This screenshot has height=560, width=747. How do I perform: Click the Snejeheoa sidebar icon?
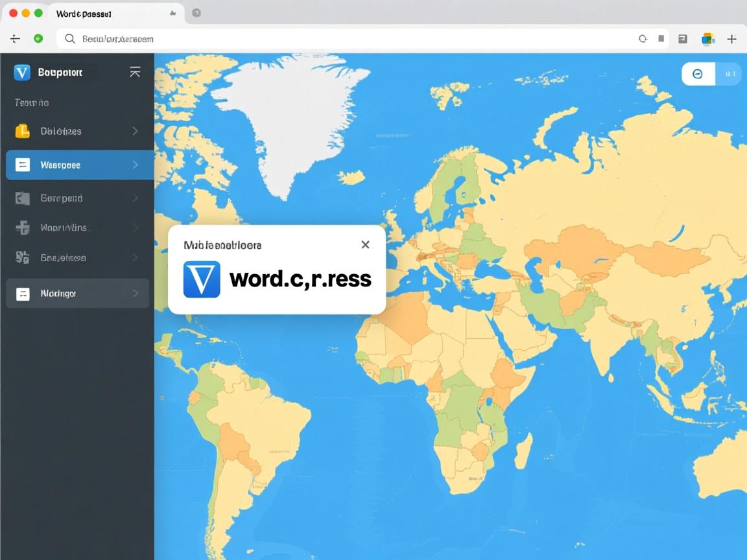(22, 257)
